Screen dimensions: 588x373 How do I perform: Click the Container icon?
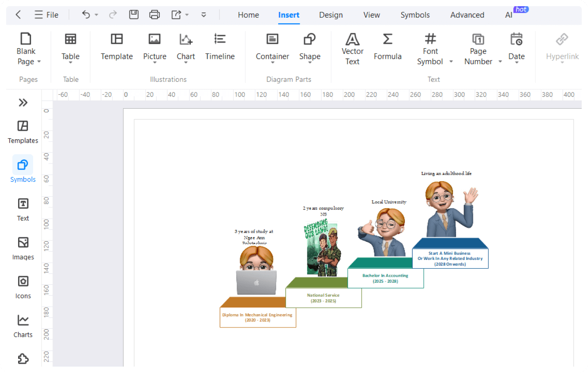[272, 39]
